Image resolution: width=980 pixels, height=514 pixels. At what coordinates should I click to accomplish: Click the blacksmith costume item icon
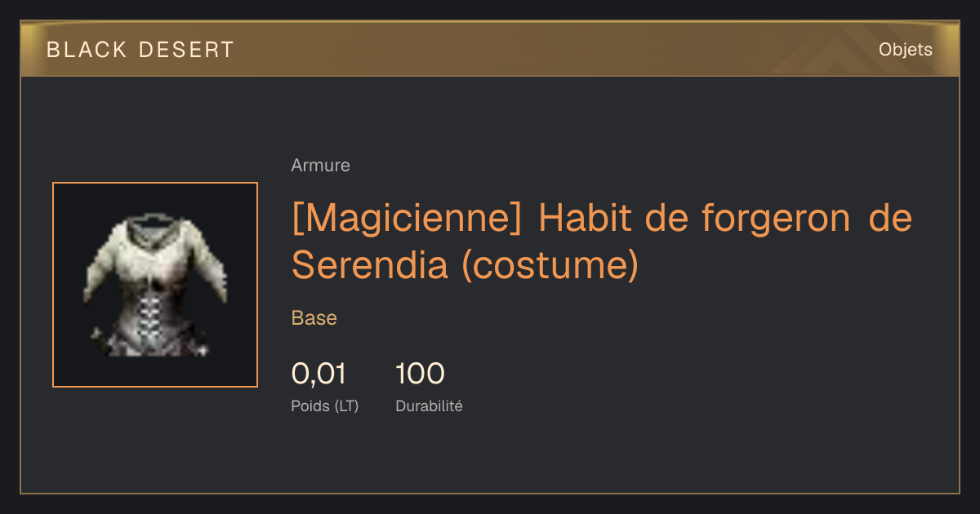click(x=155, y=285)
